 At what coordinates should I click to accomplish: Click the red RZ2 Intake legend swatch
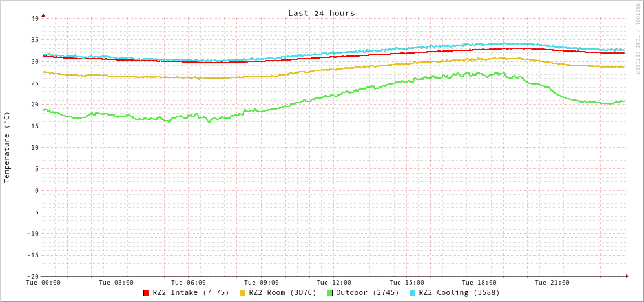[147, 293]
